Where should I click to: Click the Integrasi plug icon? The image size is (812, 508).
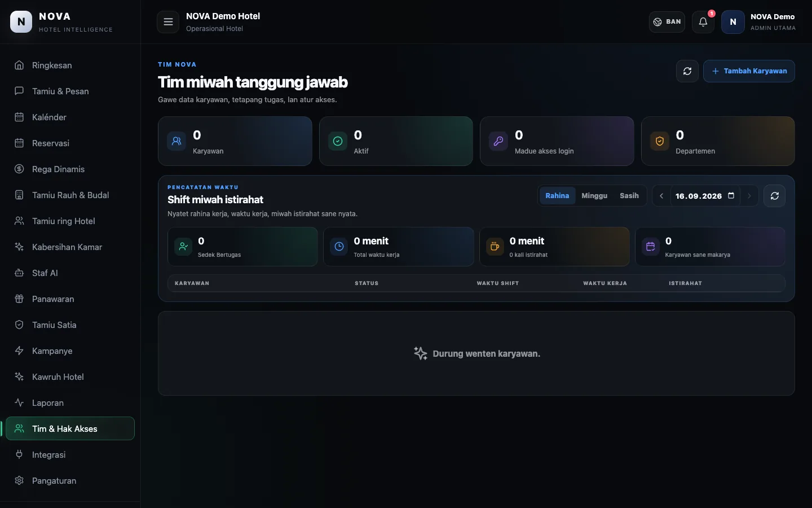coord(19,454)
